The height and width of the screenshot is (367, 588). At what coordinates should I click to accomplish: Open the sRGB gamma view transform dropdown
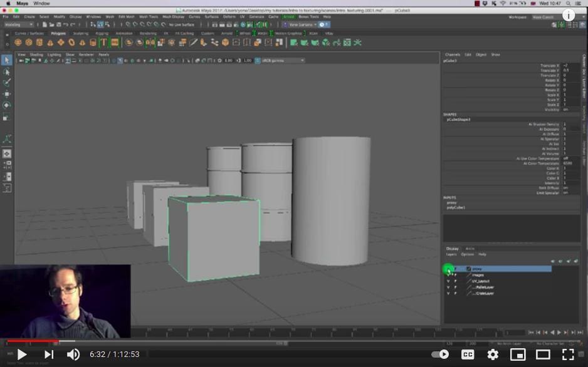click(283, 60)
